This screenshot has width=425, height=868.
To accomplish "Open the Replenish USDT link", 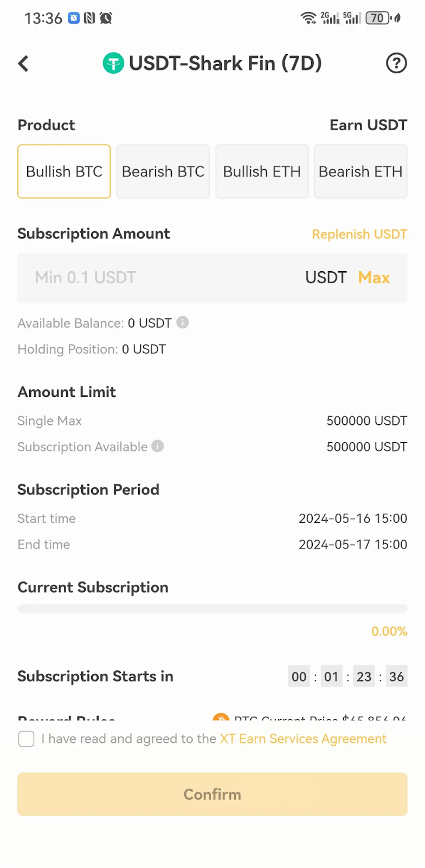I will coord(359,234).
